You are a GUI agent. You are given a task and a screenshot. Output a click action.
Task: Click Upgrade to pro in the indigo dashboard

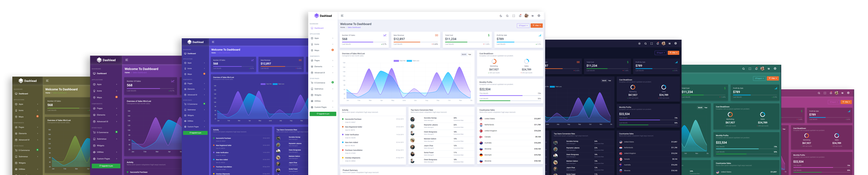pyautogui.click(x=195, y=133)
